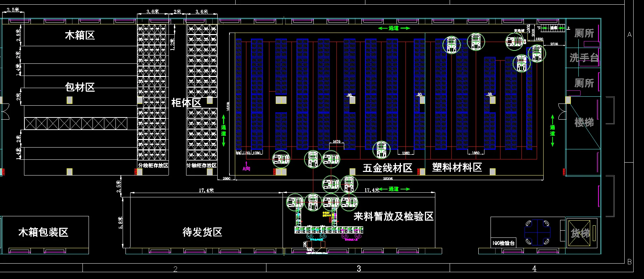Click the 分线柜存放区 caption
The height and width of the screenshot is (279, 644).
tap(153, 165)
